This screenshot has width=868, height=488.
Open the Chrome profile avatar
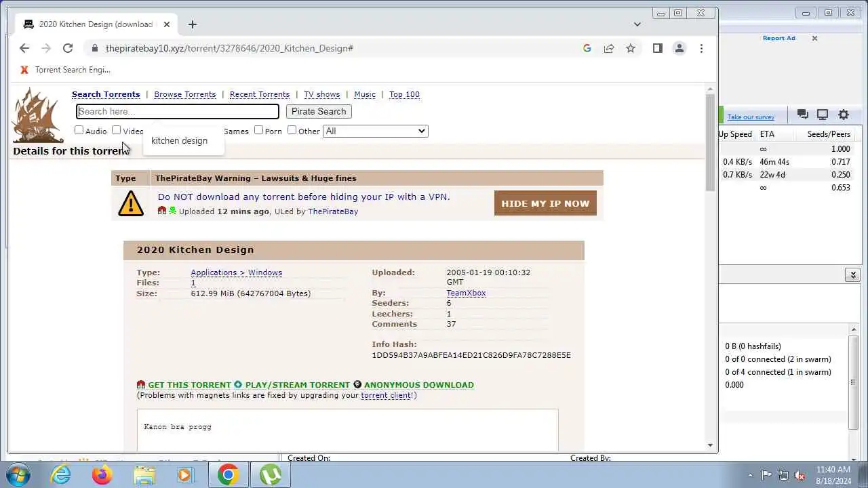coord(679,48)
